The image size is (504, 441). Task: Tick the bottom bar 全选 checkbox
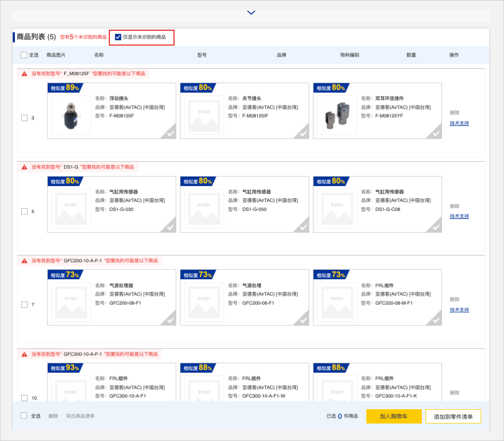point(24,416)
